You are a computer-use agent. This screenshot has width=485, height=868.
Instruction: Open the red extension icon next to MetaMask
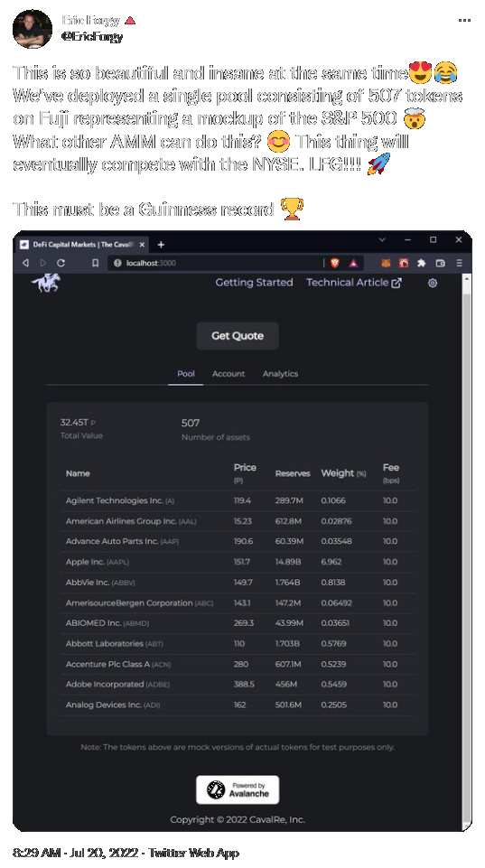pos(404,263)
